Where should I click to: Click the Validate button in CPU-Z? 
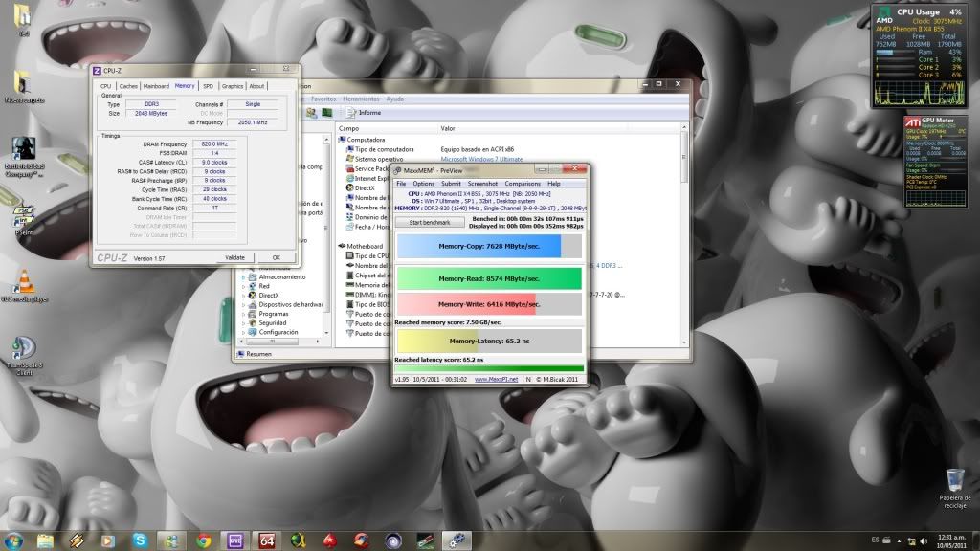click(x=235, y=257)
